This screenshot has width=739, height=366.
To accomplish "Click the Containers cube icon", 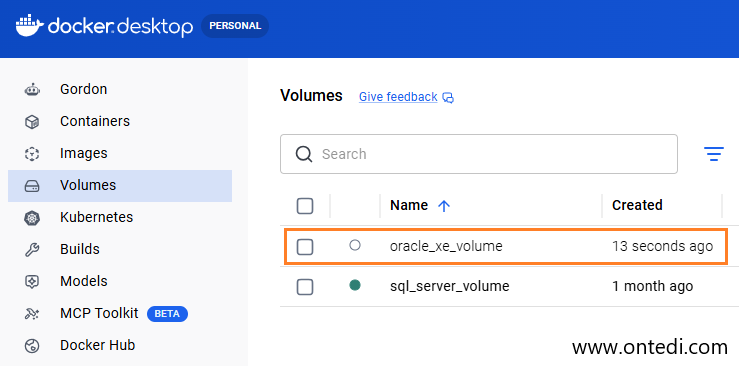I will 32,122.
